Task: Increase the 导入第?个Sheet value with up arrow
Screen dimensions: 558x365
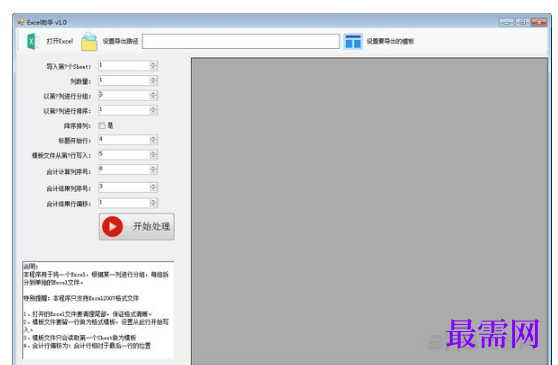Action: coord(153,63)
